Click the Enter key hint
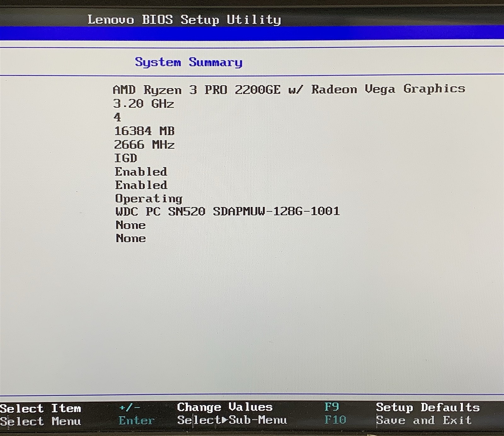The image size is (504, 436). (x=136, y=421)
